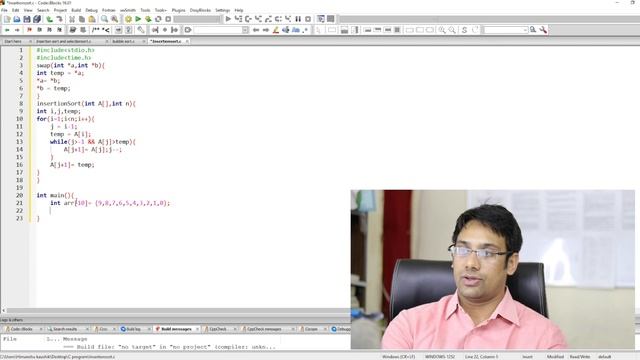The height and width of the screenshot is (360, 640).
Task: Click the green Run icon
Action: pyautogui.click(x=138, y=19)
